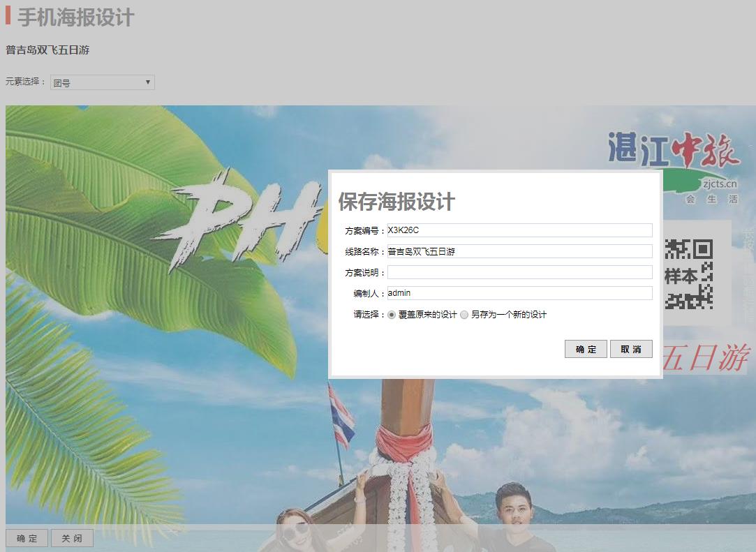Click the 线路名称 input field

coord(520,251)
